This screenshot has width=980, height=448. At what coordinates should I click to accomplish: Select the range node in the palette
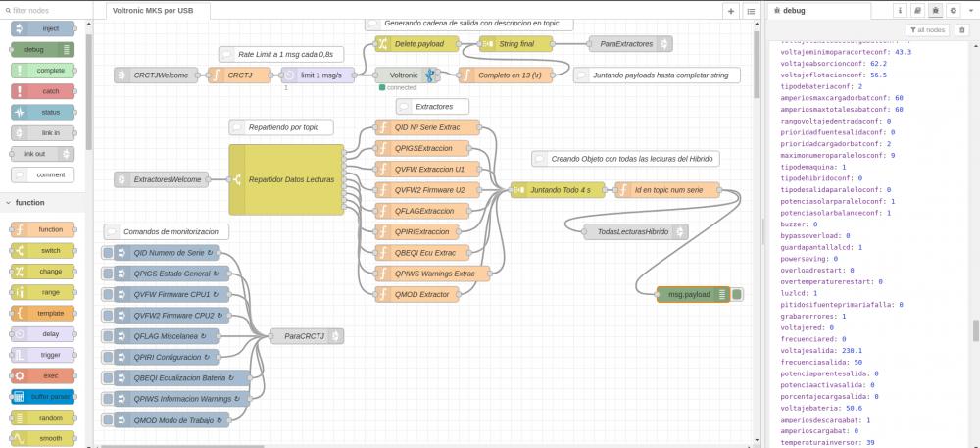(x=43, y=292)
